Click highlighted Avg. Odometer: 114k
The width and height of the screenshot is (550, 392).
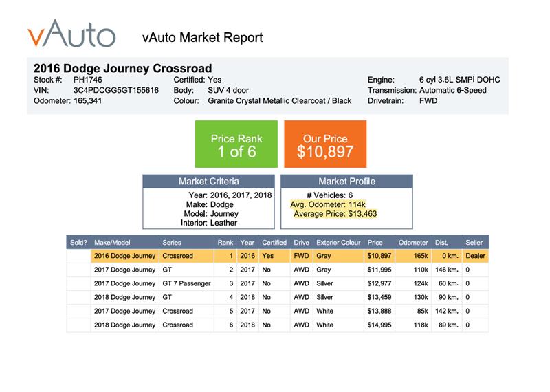pyautogui.click(x=328, y=204)
